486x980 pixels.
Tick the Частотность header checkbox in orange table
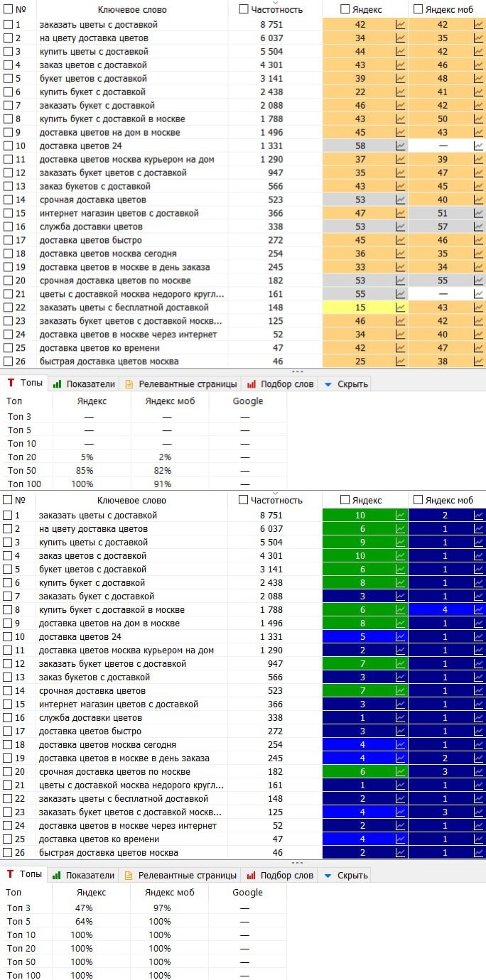point(244,9)
